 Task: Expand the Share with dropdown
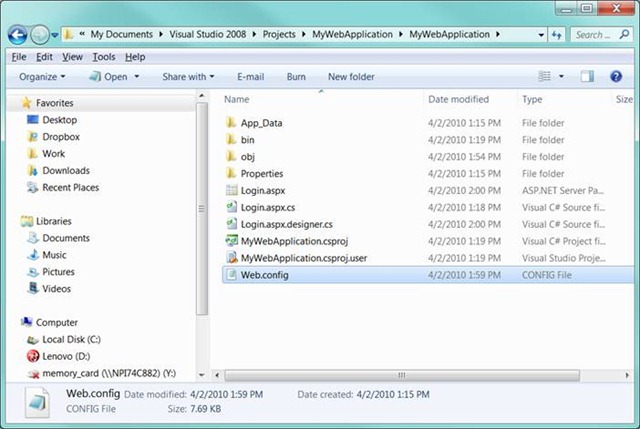[x=189, y=76]
